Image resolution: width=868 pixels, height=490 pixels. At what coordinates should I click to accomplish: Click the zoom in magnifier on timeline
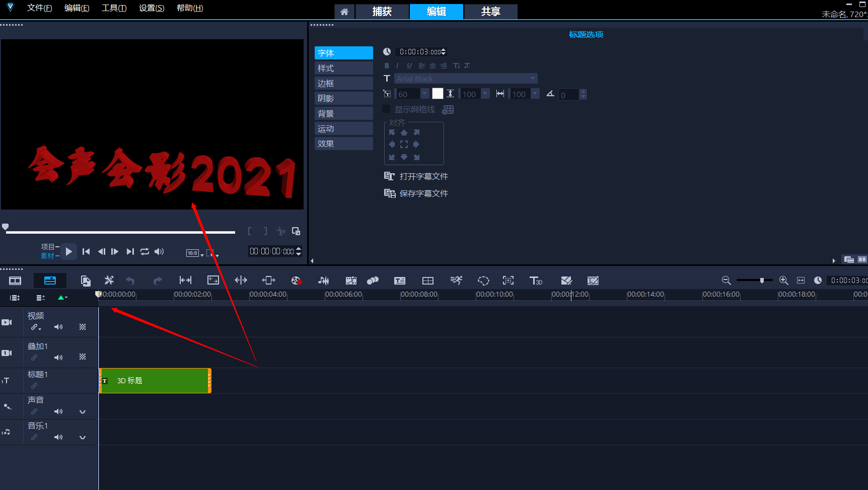coord(783,281)
